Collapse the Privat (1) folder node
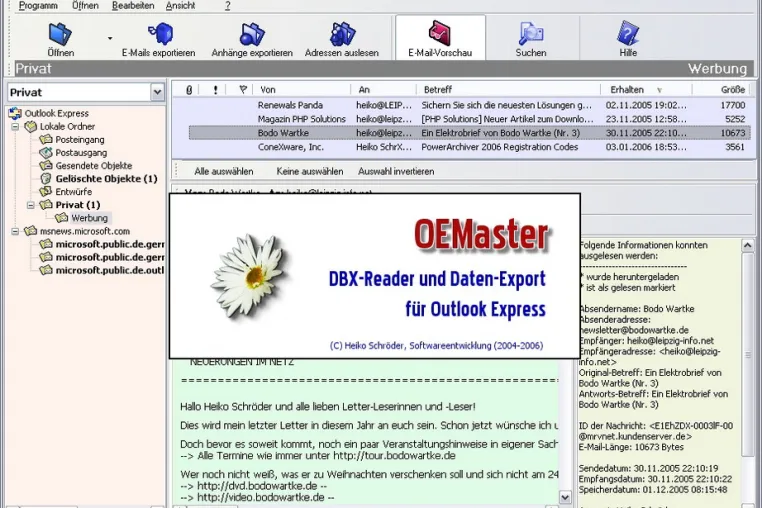The width and height of the screenshot is (762, 508). pos(31,205)
